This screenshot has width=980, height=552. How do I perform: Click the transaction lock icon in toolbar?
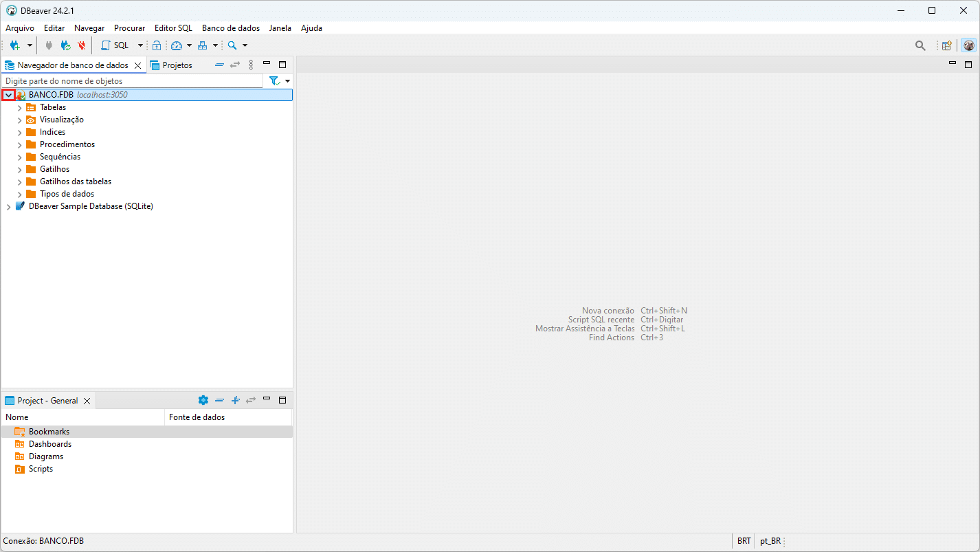click(x=157, y=45)
